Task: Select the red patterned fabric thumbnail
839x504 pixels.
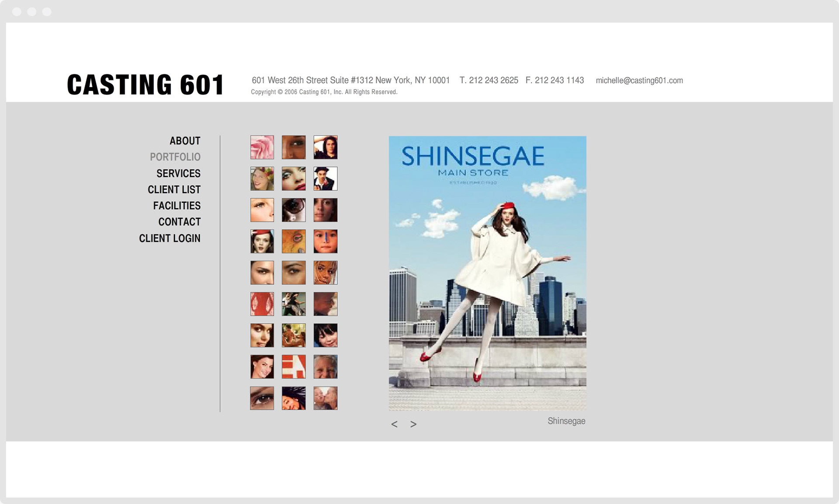Action: click(262, 304)
